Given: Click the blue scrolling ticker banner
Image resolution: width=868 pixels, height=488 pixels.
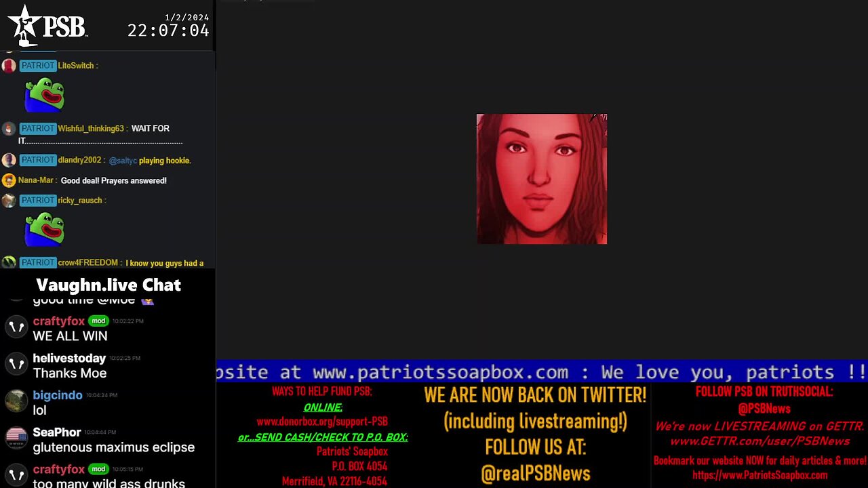Looking at the screenshot, I should tap(542, 372).
